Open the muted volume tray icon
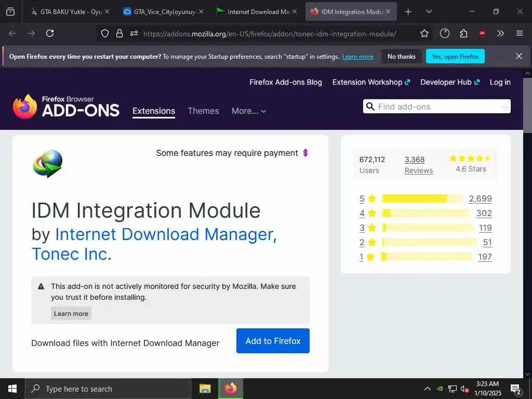The image size is (532, 399). (x=464, y=389)
